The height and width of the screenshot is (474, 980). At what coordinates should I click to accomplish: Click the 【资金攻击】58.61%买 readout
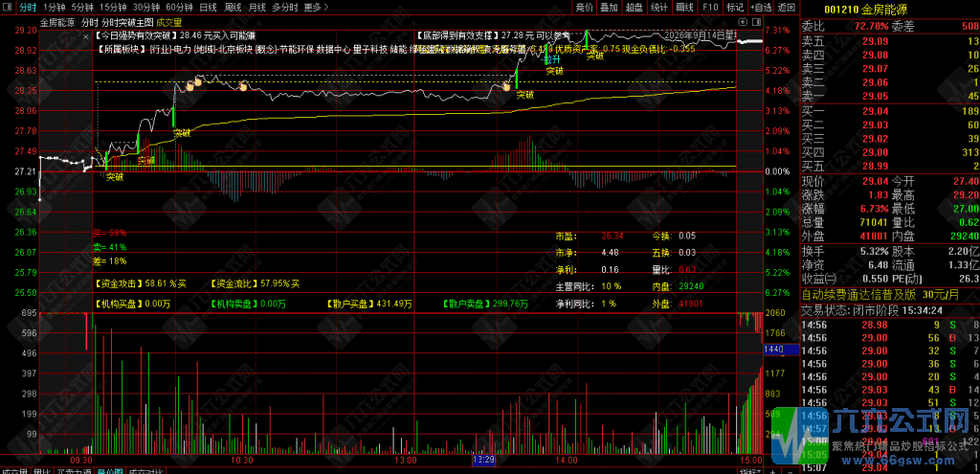(x=140, y=283)
